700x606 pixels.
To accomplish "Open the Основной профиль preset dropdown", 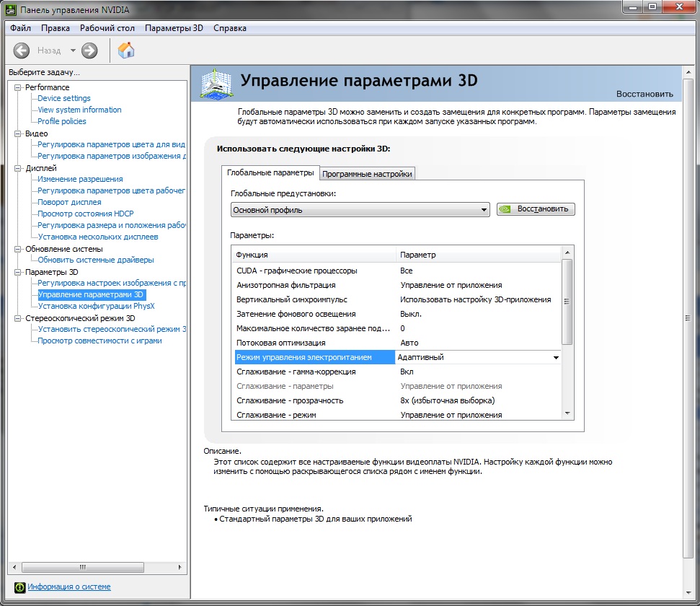I will click(x=360, y=210).
